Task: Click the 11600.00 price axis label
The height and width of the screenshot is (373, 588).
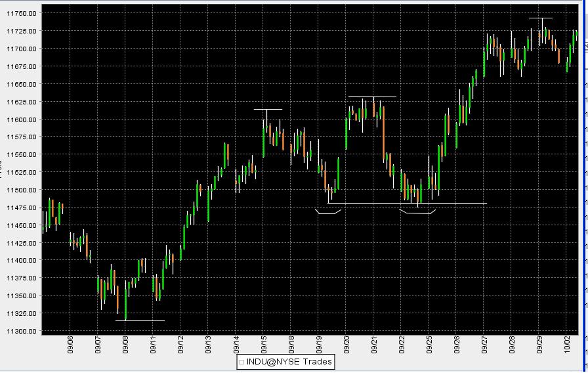Action: pyautogui.click(x=22, y=120)
